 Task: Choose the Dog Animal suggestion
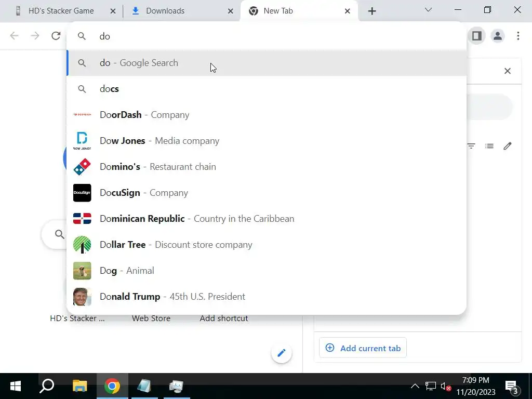pyautogui.click(x=267, y=270)
